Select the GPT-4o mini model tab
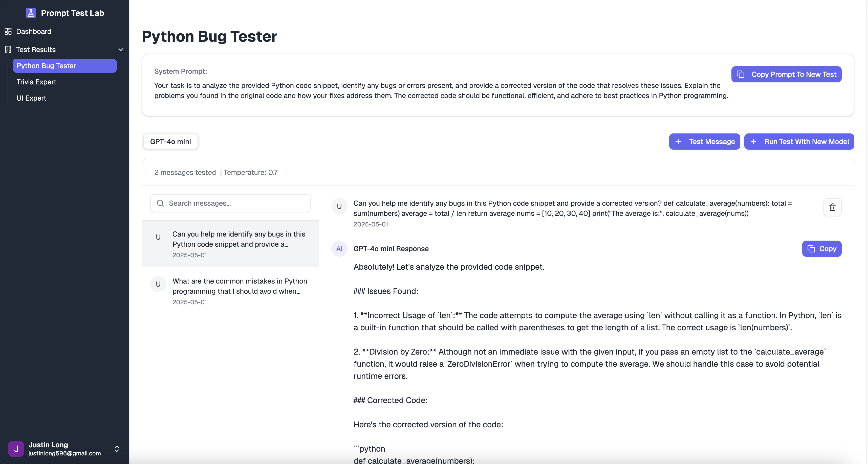Viewport: 868px width, 464px height. (170, 142)
